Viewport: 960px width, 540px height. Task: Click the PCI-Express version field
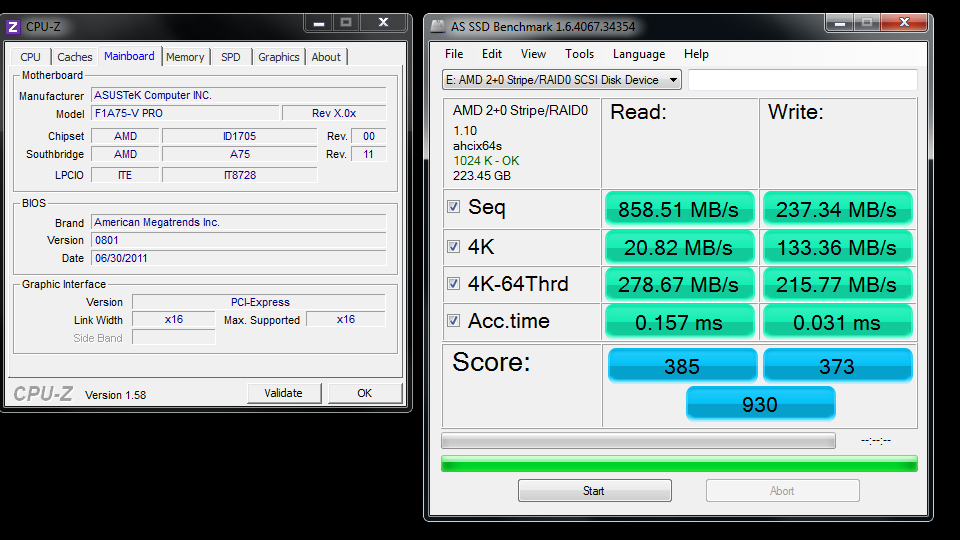(260, 302)
